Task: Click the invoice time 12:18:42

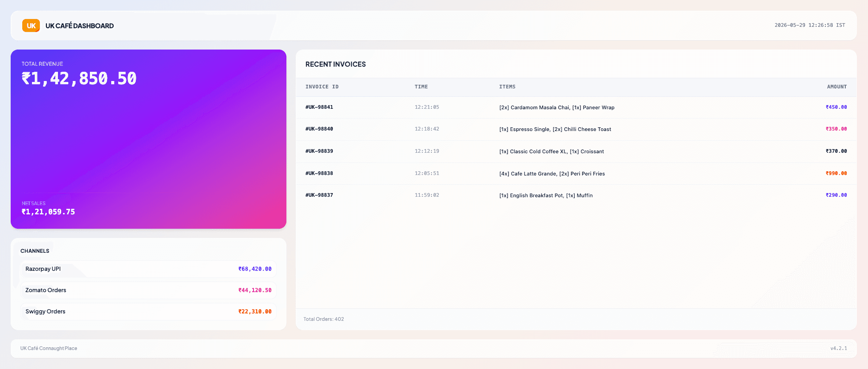Action: 427,129
